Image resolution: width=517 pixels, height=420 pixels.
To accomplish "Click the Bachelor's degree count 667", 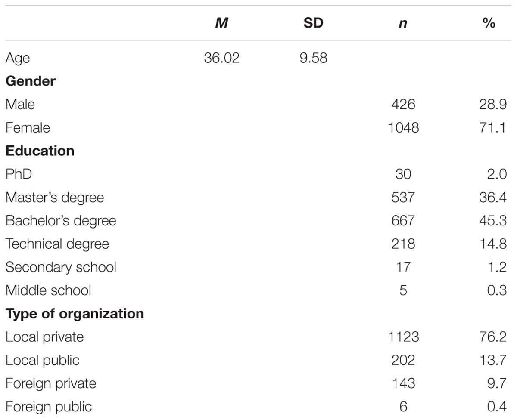I will (402, 220).
